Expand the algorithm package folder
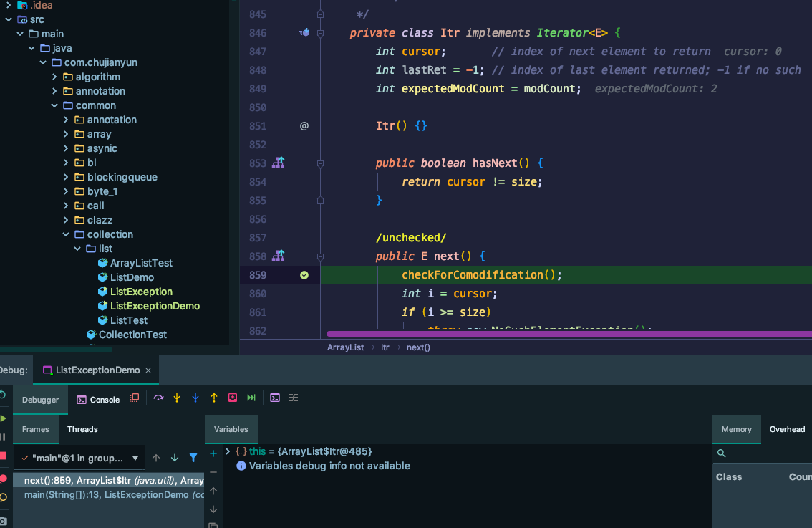This screenshot has width=812, height=528. click(x=54, y=77)
